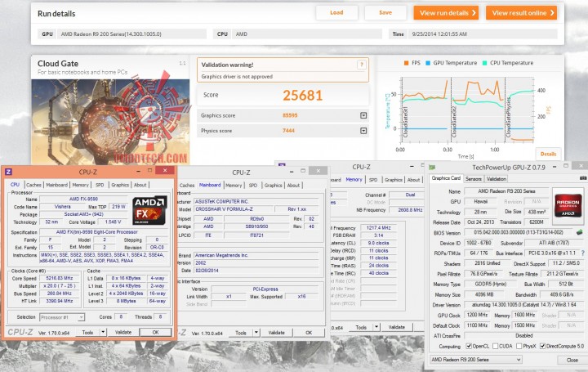Click the GPU Clock value 1200 MHz
The height and width of the screenshot is (372, 588).
coord(477,315)
